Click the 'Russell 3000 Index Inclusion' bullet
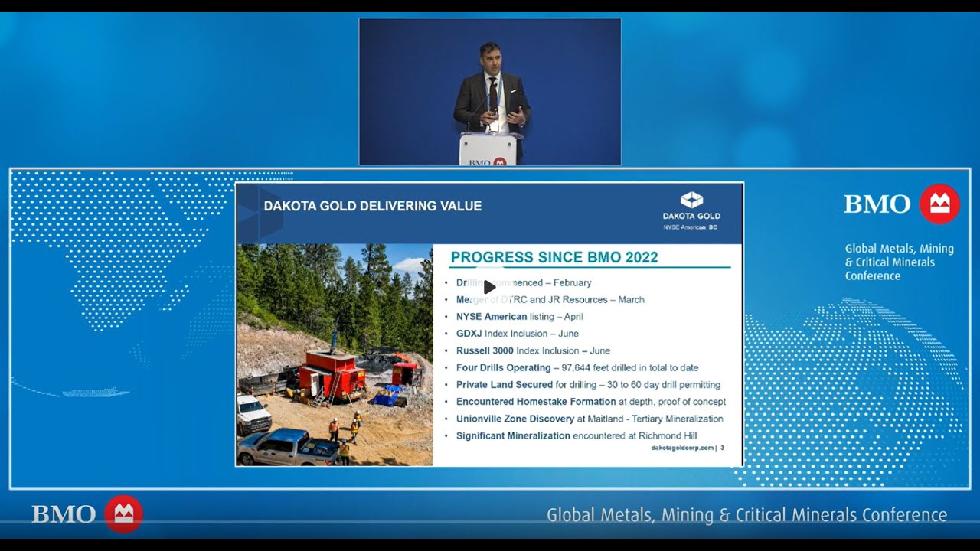980x551 pixels. pyautogui.click(x=533, y=350)
